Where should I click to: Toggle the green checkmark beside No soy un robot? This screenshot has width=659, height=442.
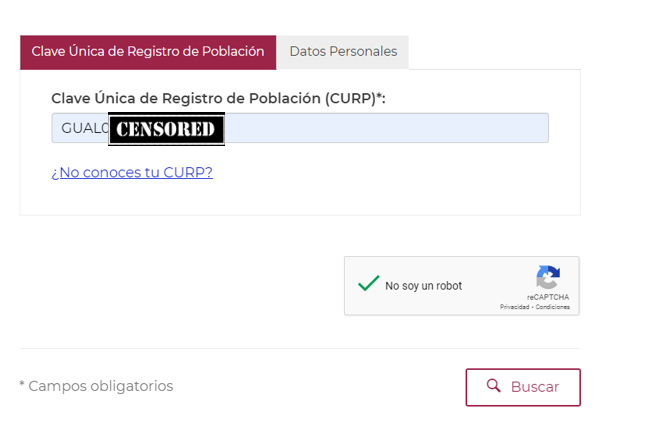(x=369, y=284)
